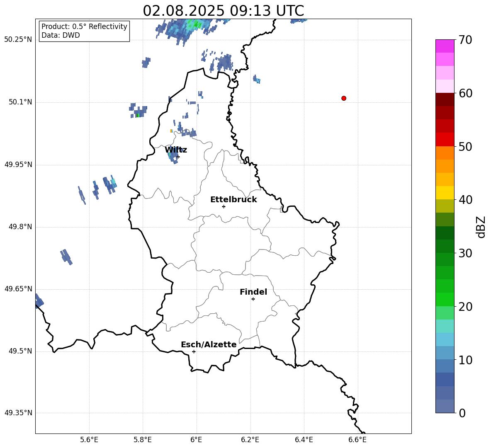Click the 70 value on the colorbar

coord(465,40)
